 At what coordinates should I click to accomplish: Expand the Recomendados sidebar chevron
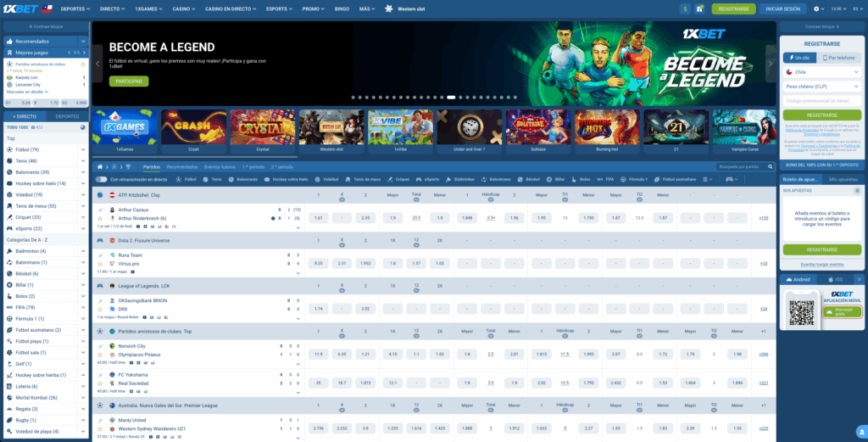83,41
